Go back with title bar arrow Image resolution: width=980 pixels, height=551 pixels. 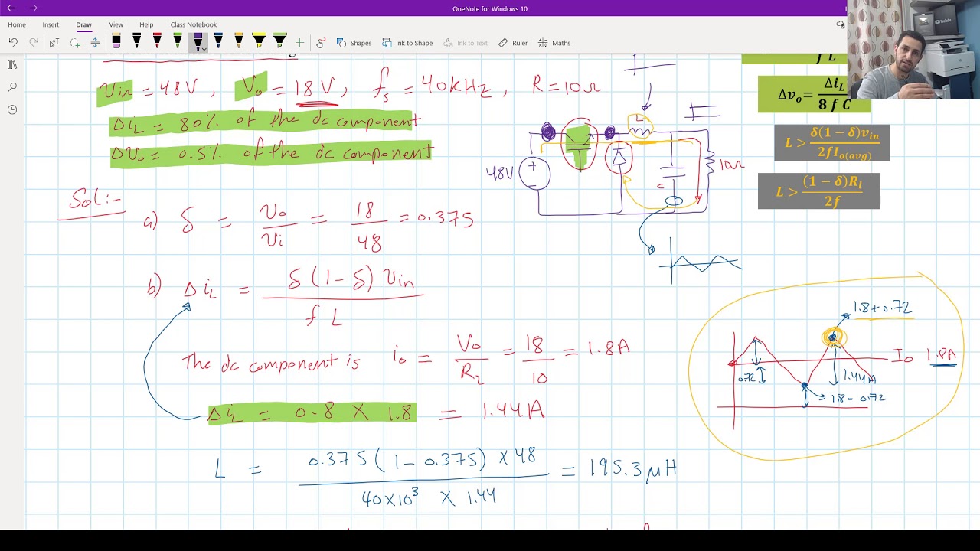click(x=11, y=8)
